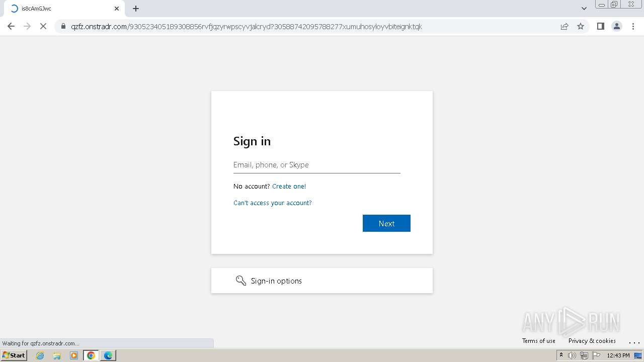Open the browser side panel
The width and height of the screenshot is (644, 362).
click(600, 26)
